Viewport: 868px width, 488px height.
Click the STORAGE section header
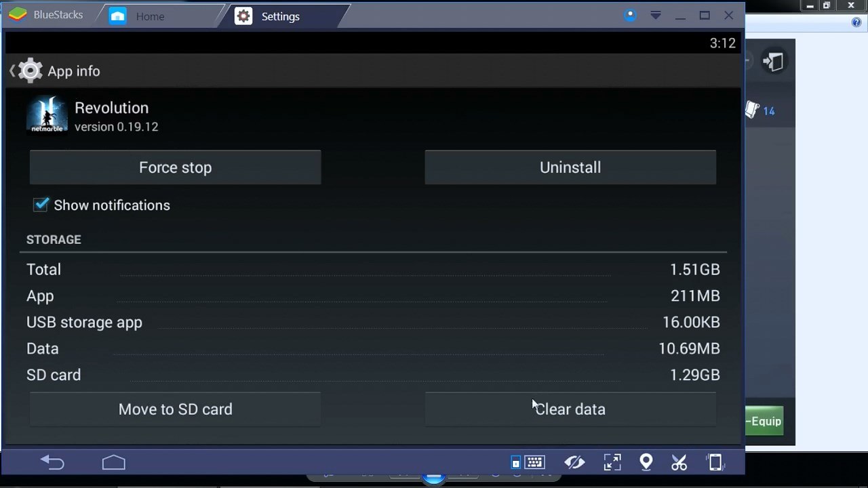[x=54, y=239]
